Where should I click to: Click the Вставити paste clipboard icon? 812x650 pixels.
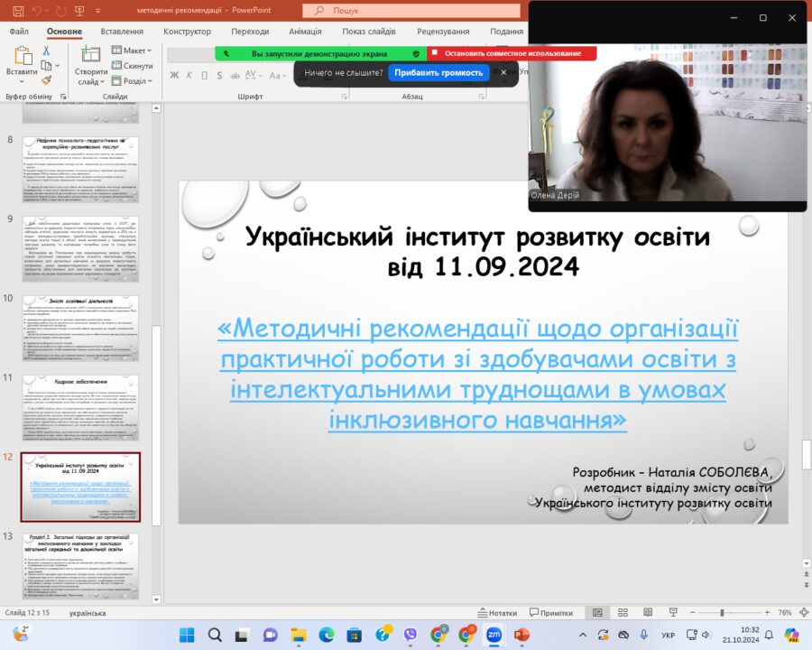coord(23,56)
